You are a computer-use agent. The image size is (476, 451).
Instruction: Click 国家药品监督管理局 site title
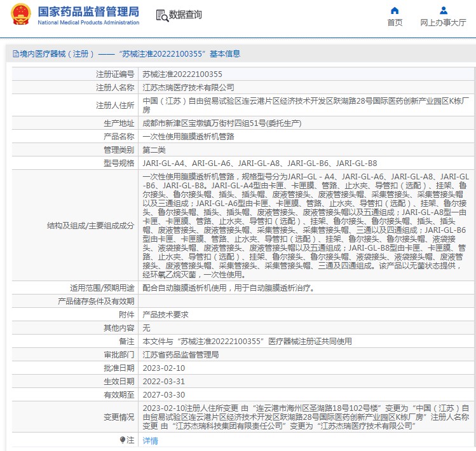click(88, 12)
